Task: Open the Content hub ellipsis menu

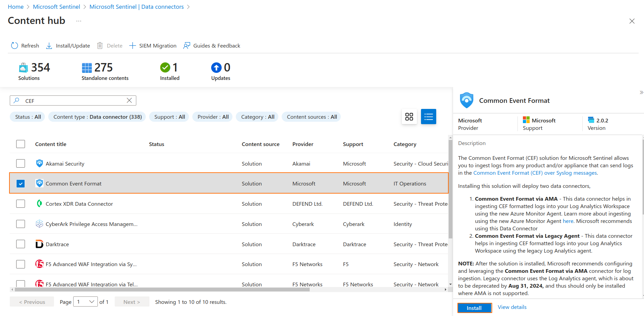Action: point(79,21)
